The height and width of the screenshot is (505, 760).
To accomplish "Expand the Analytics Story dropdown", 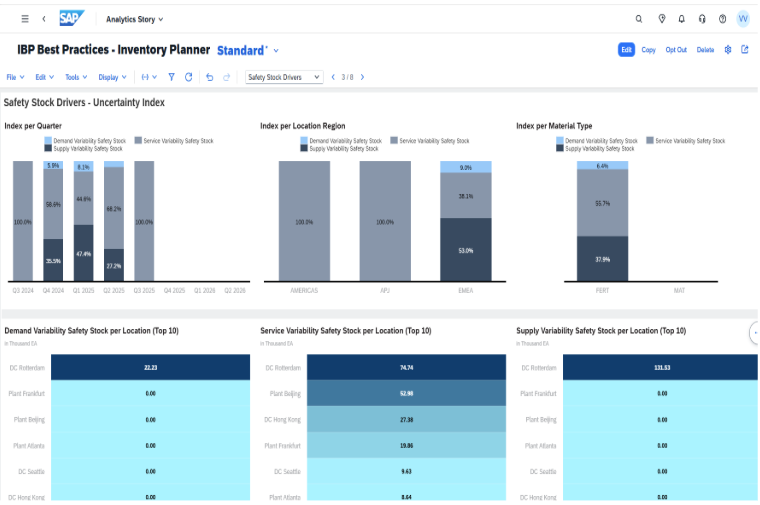I will (135, 19).
